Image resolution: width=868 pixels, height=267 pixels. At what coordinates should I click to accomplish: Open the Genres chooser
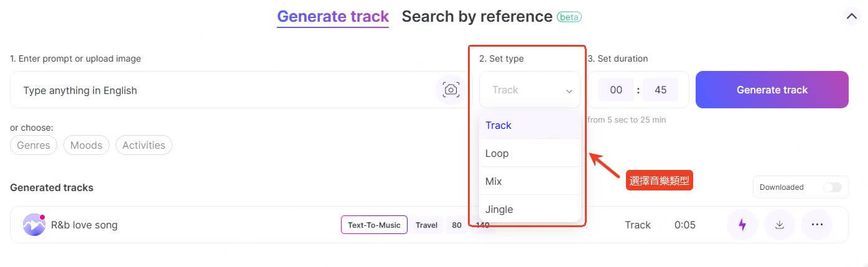(34, 145)
